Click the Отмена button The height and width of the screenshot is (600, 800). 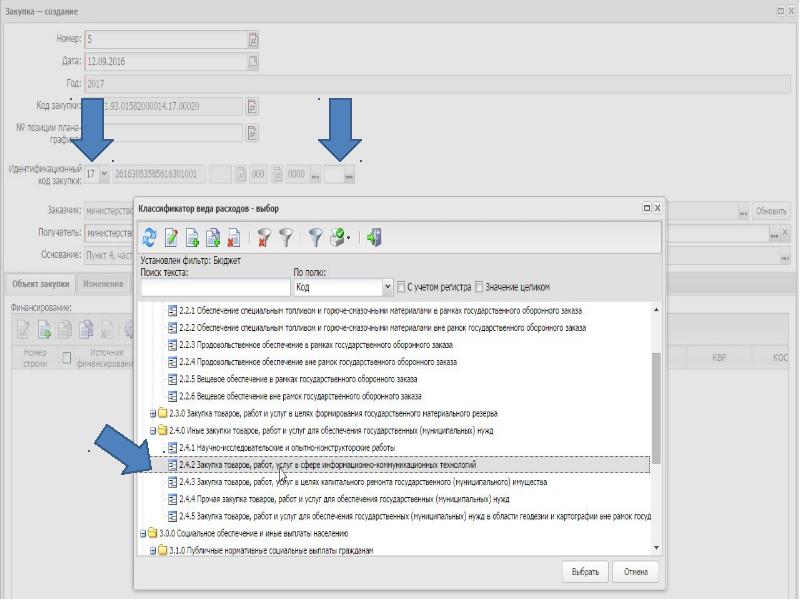[636, 572]
